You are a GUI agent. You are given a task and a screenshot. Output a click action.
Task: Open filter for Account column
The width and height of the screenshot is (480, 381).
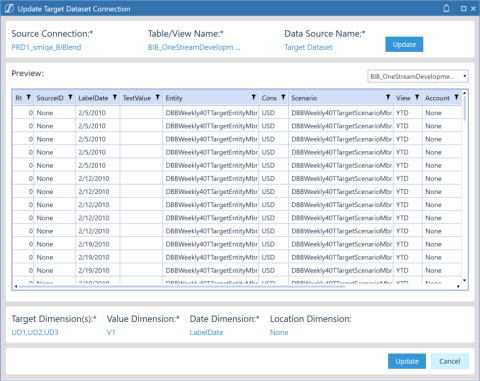point(457,97)
